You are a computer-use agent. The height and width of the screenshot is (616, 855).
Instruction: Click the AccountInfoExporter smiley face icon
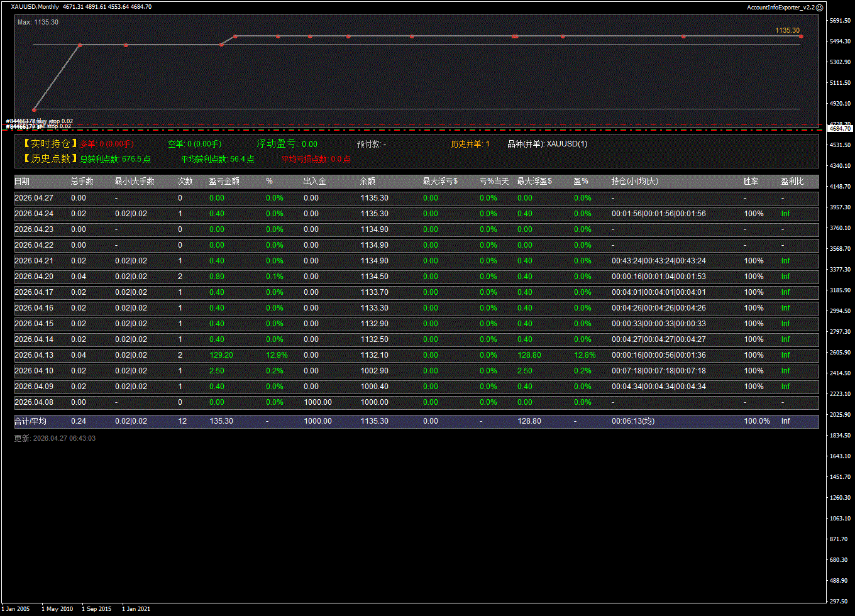(819, 8)
